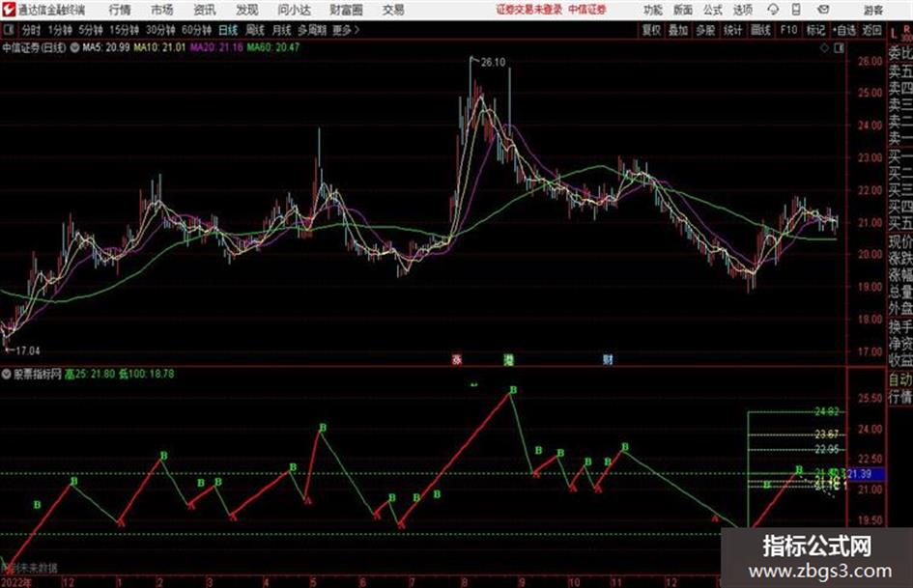Open the 发现 menu
The image size is (913, 588).
[x=247, y=10]
